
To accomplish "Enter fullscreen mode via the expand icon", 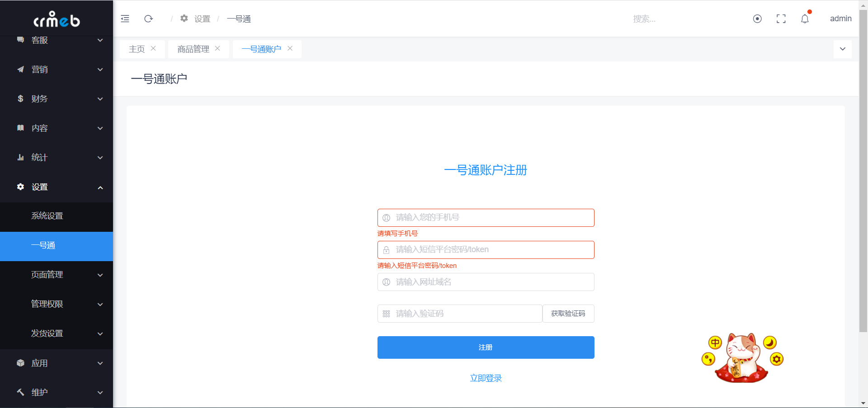I will coord(781,19).
